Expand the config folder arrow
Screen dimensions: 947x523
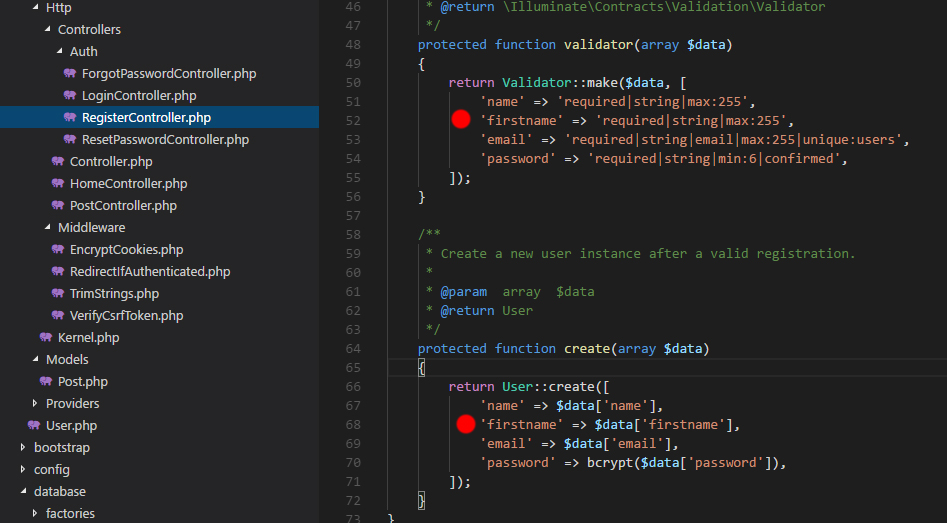(x=23, y=469)
